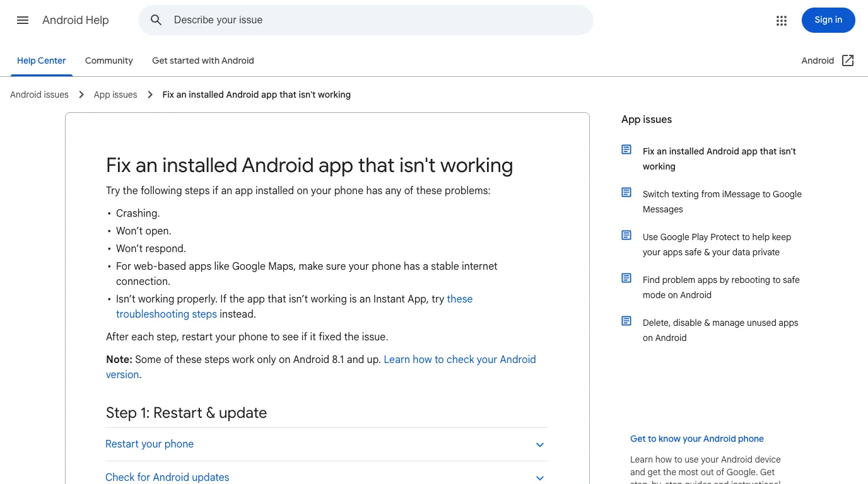Follow these troubleshooting steps link
868x484 pixels.
[294, 306]
